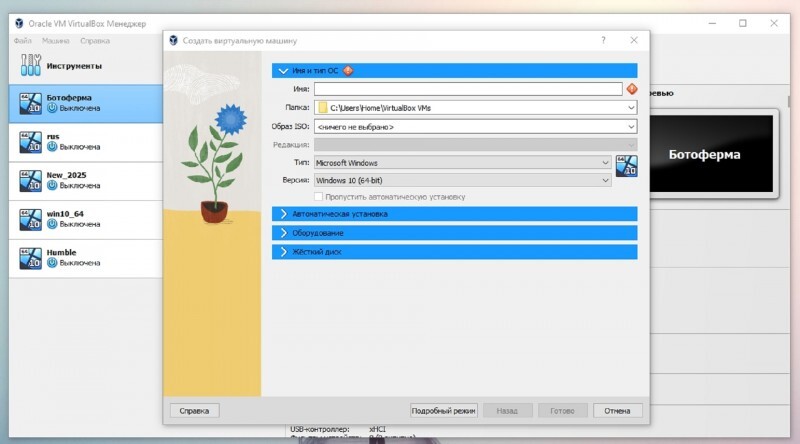Select the Ботоферма VM Windows 10 icon
800x444 pixels.
click(31, 104)
